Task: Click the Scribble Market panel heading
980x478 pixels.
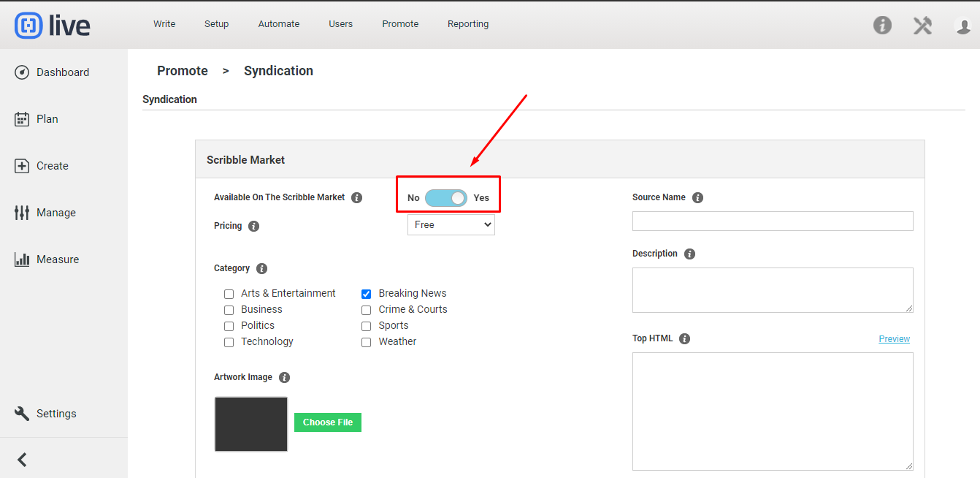Action: pyautogui.click(x=246, y=160)
